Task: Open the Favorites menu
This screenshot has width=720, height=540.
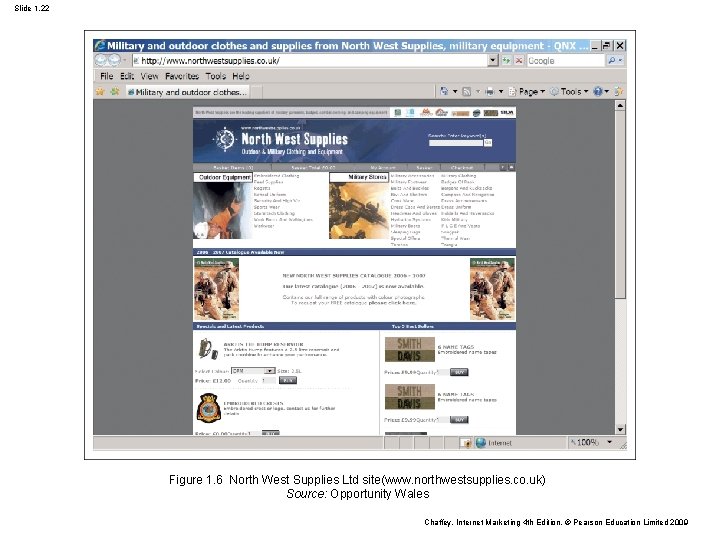Action: point(182,76)
